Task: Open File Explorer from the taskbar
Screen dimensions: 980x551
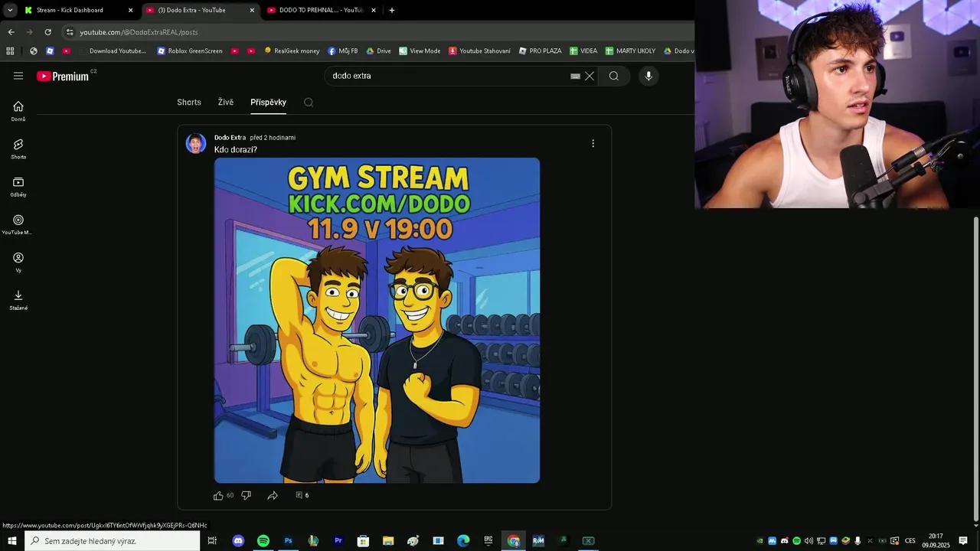Action: (388, 541)
